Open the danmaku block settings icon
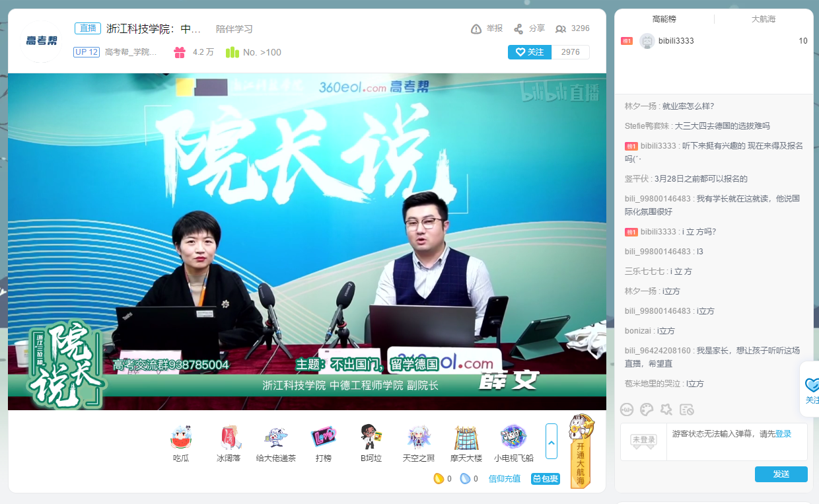This screenshot has width=819, height=504. click(x=687, y=410)
